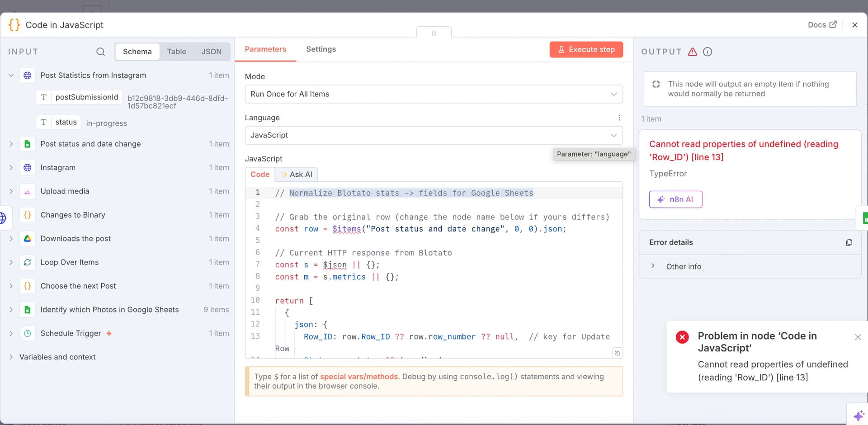Viewport: 868px width, 425px height.
Task: Click the text type icon beside status field
Action: point(43,122)
